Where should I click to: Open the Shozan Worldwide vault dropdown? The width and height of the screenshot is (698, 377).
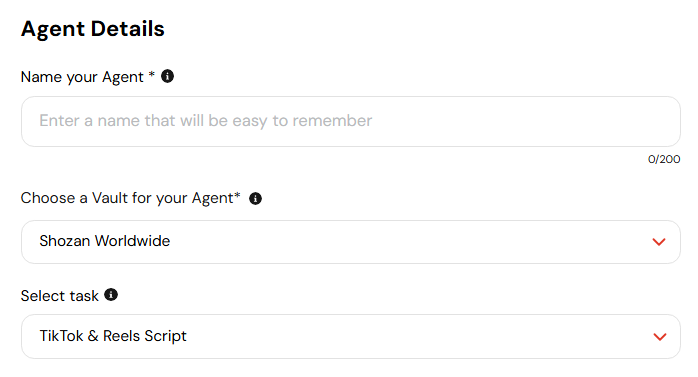tap(351, 242)
